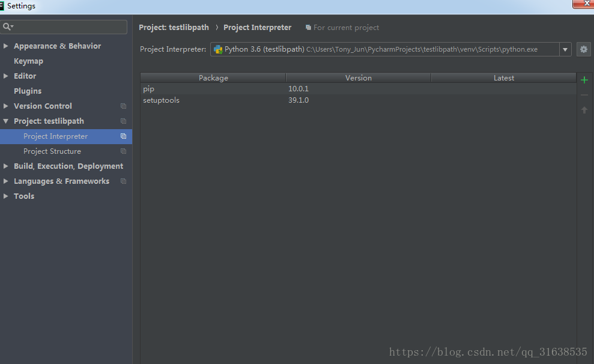Click the For current project icon

click(x=308, y=27)
